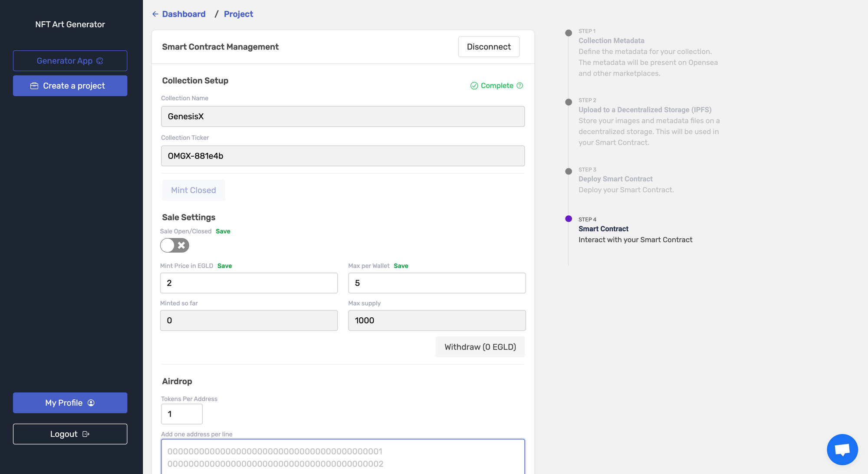This screenshot has width=868, height=474.
Task: Click the Tokens Per Address field
Action: (x=182, y=414)
